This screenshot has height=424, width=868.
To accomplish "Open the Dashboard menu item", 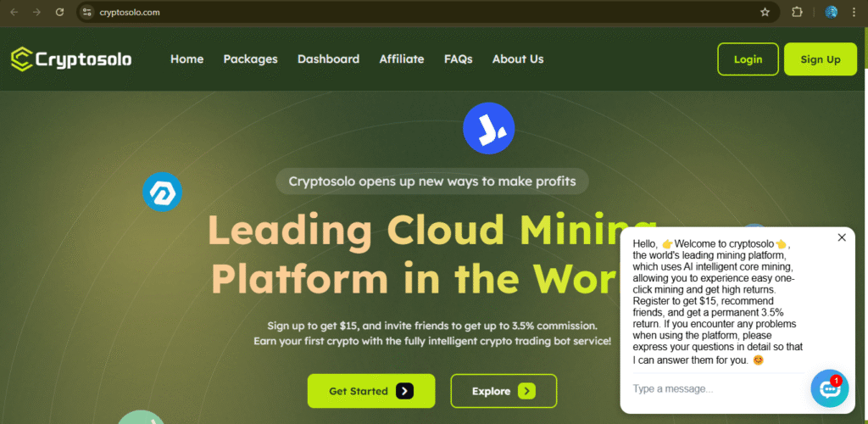I will click(x=328, y=59).
